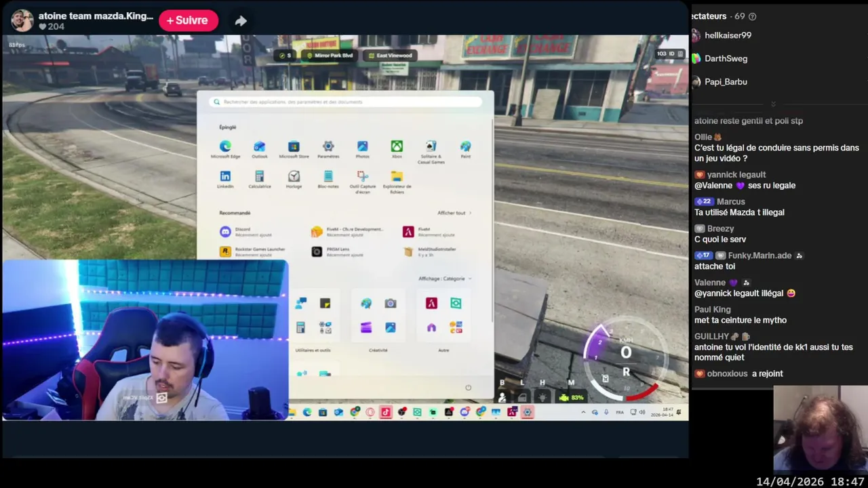Open Explorateur de fichiers pinned app
This screenshot has height=488, width=868.
(x=397, y=182)
